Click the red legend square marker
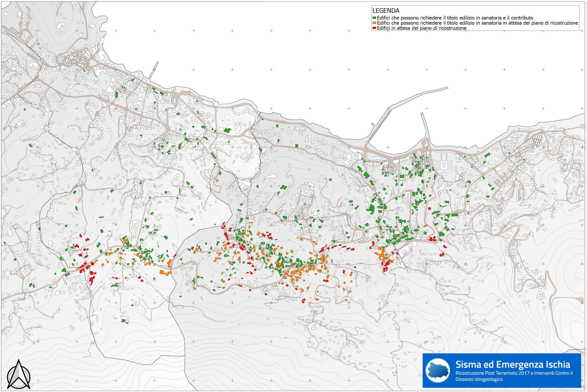The height and width of the screenshot is (392, 587). pos(374,28)
